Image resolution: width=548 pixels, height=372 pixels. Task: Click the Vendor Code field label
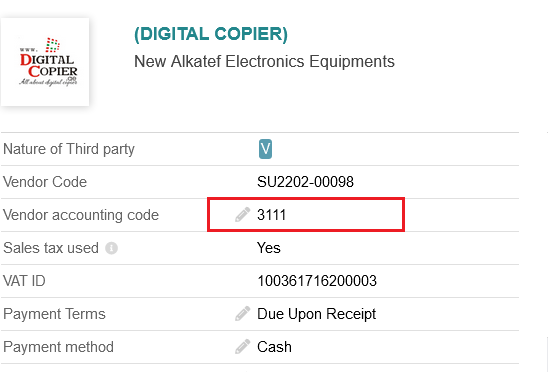[x=45, y=182]
